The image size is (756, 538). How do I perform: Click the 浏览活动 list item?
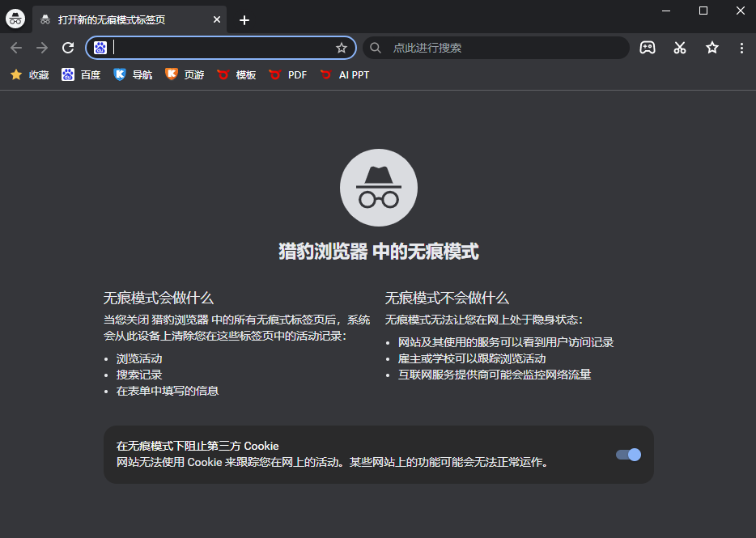tap(139, 358)
